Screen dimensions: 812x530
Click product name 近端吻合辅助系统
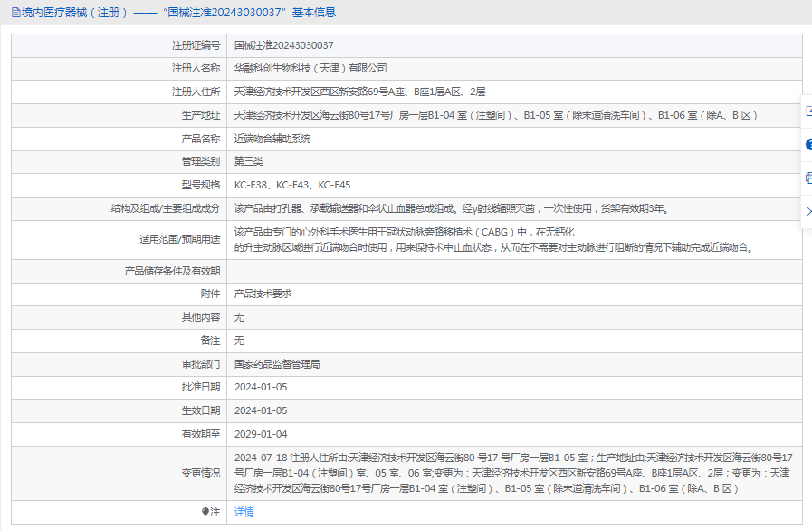[272, 139]
